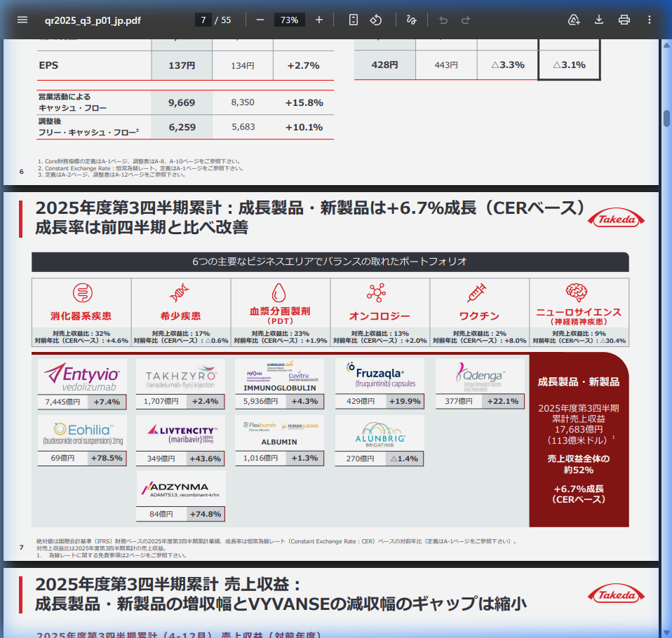Click the Qdenga growth +22.1%
The image size is (672, 638).
(x=503, y=402)
